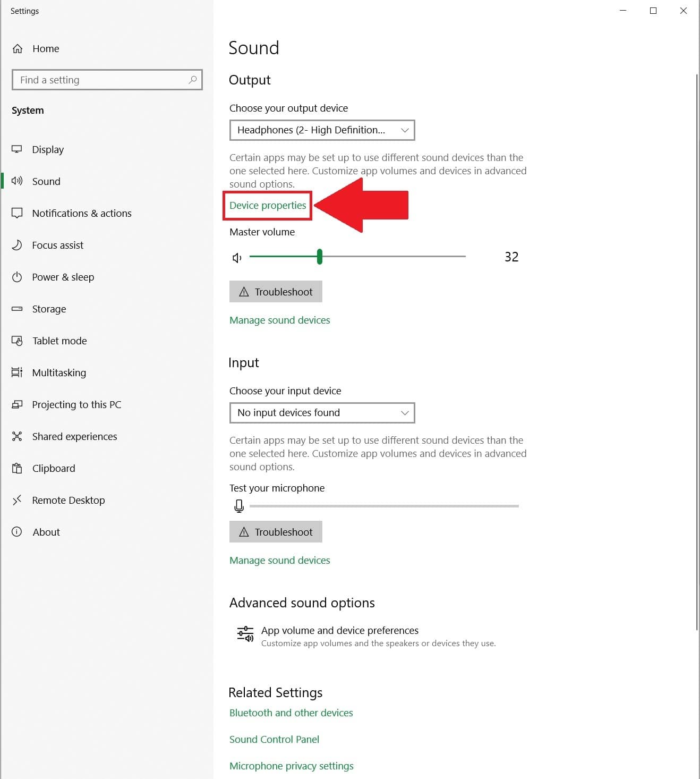
Task: Click the Power & sleep icon
Action: pyautogui.click(x=17, y=277)
